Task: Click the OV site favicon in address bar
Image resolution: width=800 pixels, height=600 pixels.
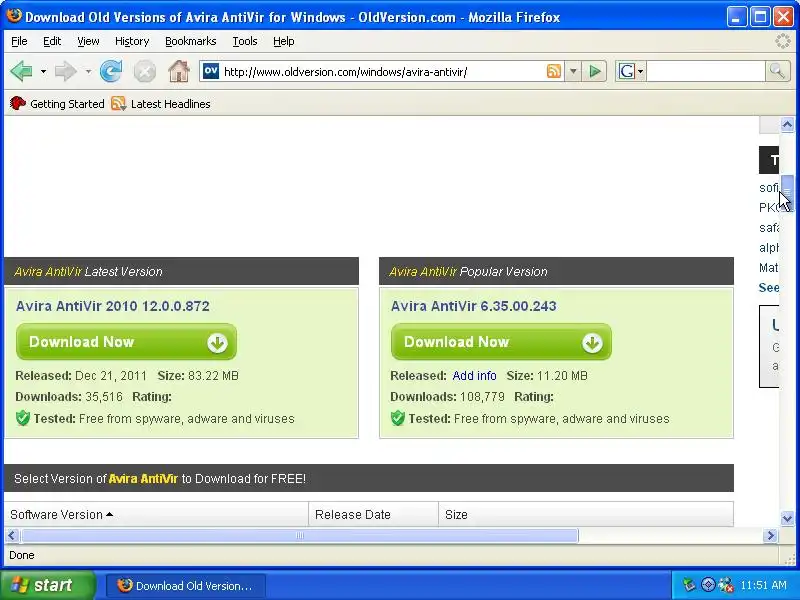Action: [x=211, y=71]
